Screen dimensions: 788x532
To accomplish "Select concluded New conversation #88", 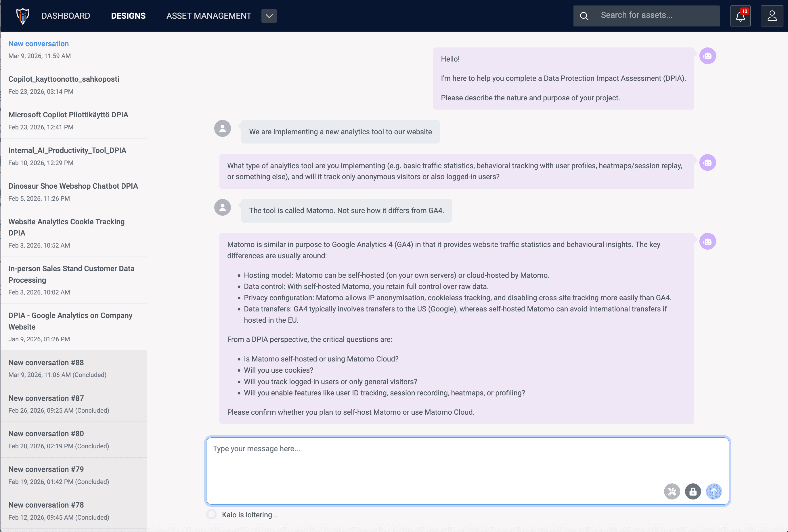I will click(74, 368).
